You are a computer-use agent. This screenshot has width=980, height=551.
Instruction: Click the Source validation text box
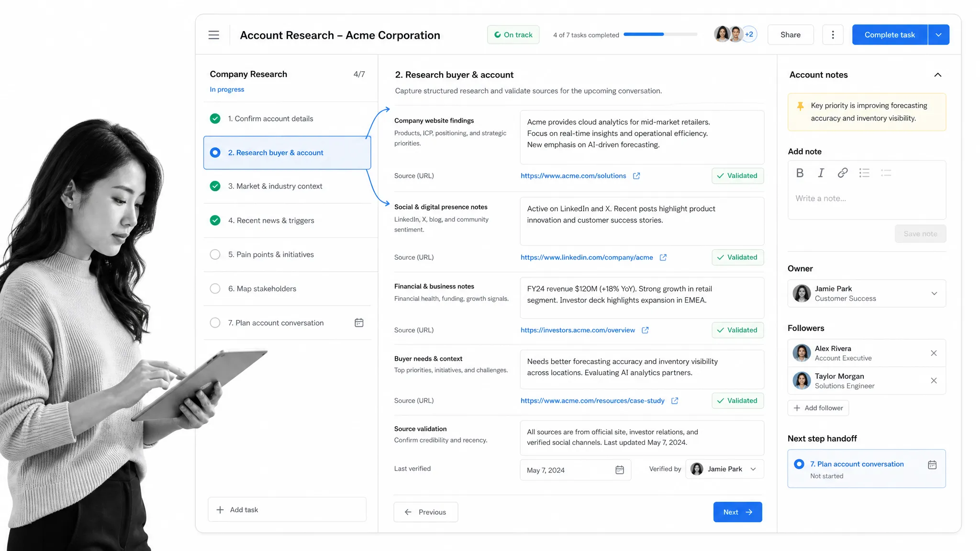(642, 438)
